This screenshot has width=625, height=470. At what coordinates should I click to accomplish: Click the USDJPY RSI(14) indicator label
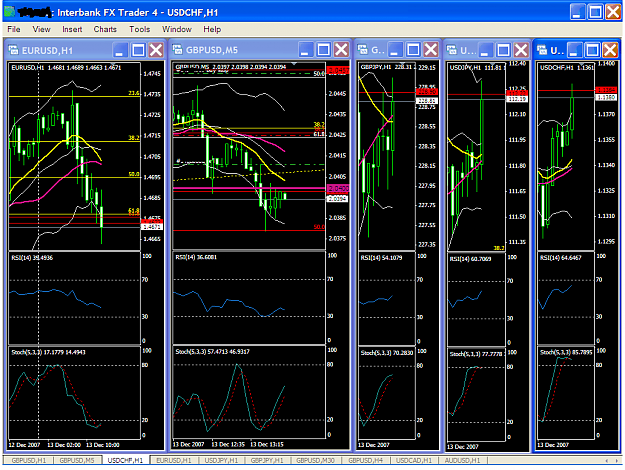(470, 259)
